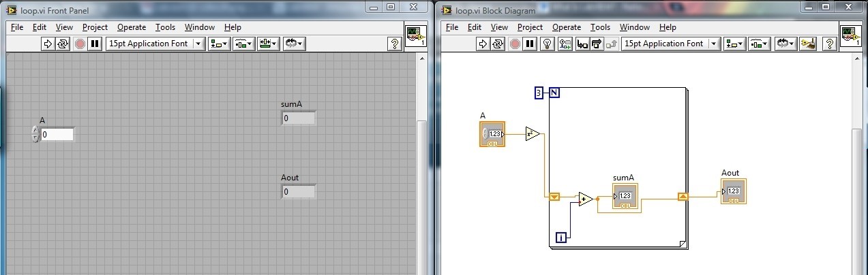This screenshot has height=275, width=868.
Task: Click the Square function node
Action: (533, 134)
